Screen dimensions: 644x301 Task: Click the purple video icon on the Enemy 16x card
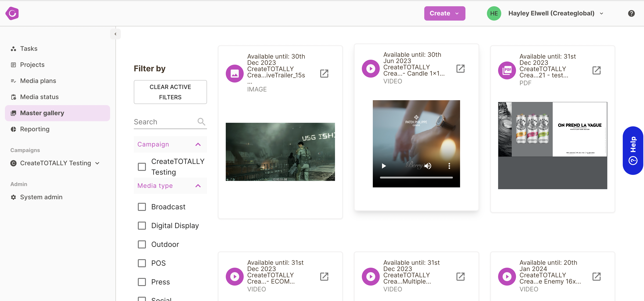point(507,277)
